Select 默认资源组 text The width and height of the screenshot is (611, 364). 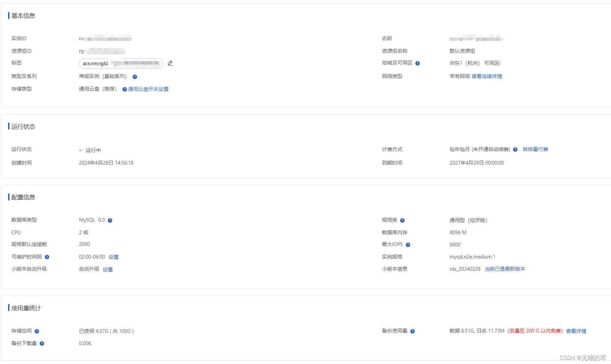click(x=462, y=51)
